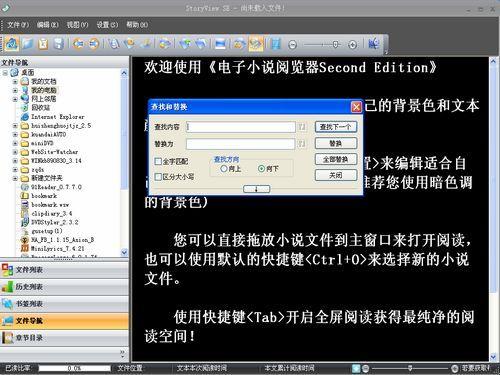Switch to the 文件导航 sidebar tab
The image size is (500, 375).
point(64,321)
